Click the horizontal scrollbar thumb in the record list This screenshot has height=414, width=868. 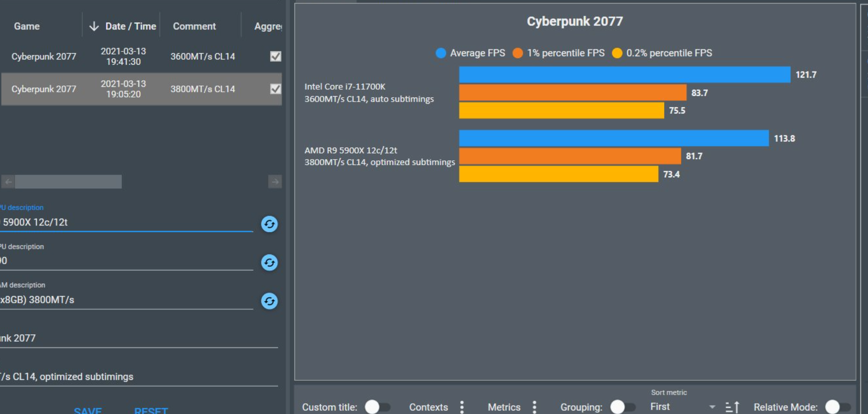click(x=68, y=182)
